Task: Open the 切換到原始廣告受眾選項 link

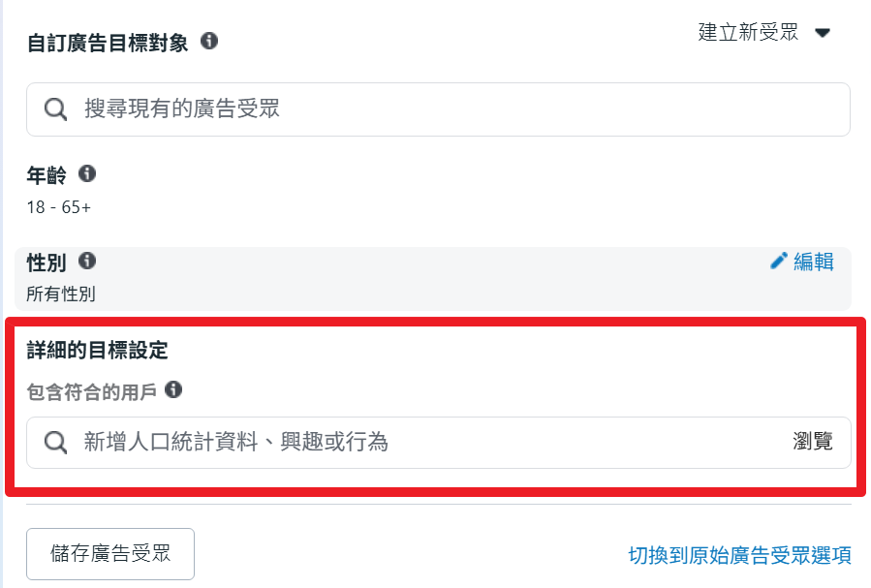Action: [739, 555]
